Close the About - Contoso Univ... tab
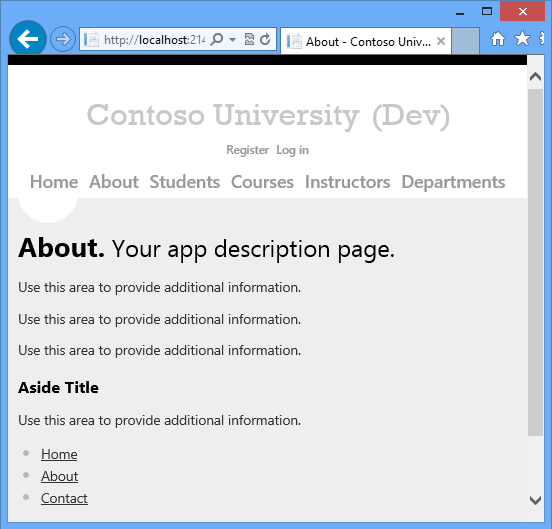This screenshot has width=552, height=529. 441,42
